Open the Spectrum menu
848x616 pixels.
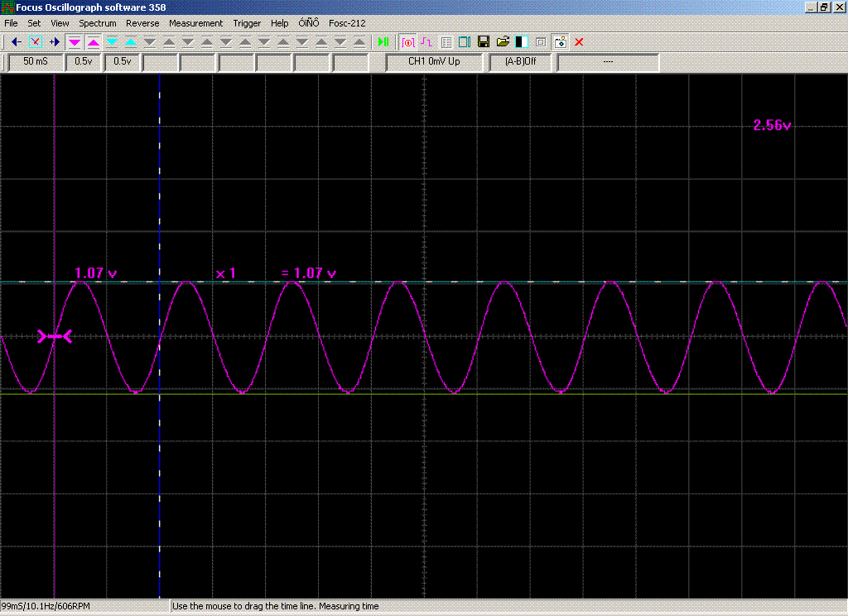tap(98, 23)
